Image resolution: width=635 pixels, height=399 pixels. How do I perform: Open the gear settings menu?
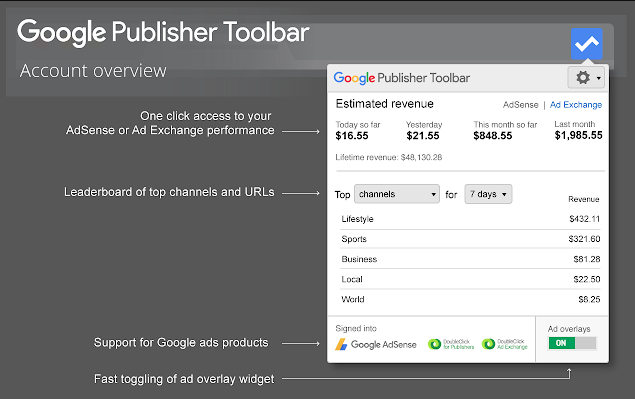click(586, 77)
